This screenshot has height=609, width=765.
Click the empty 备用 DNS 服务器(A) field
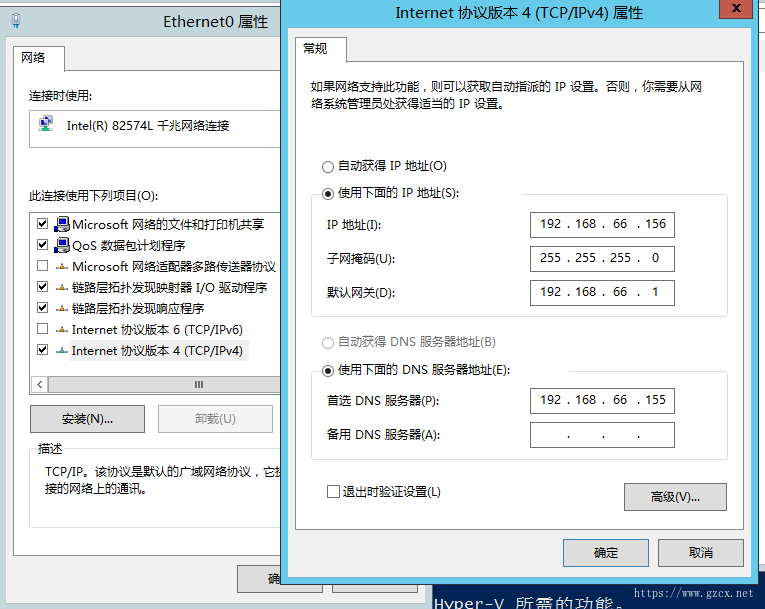point(602,435)
